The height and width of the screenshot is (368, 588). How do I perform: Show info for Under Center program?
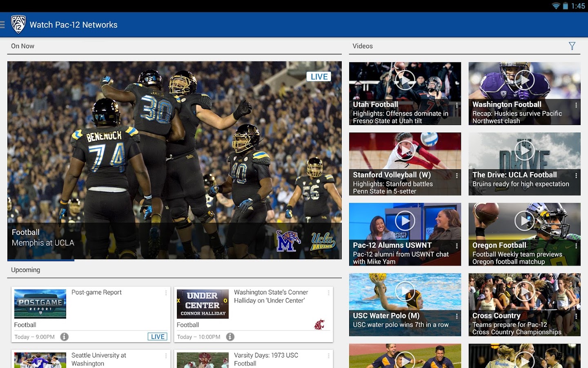coord(230,337)
